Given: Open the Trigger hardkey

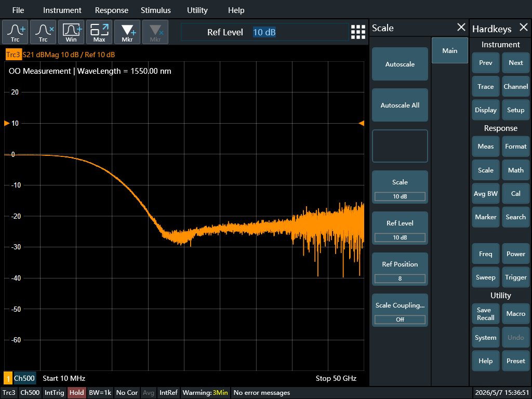Looking at the screenshot, I should point(516,277).
